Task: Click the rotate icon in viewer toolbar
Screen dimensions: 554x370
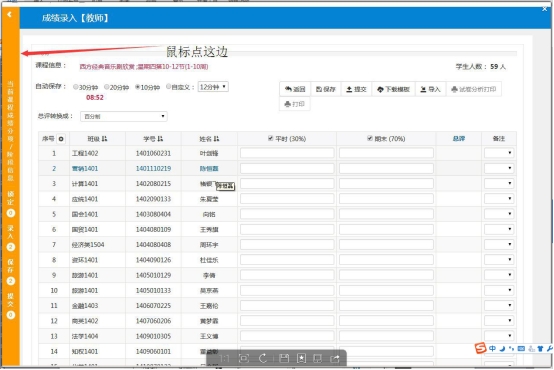Action: pos(263,359)
